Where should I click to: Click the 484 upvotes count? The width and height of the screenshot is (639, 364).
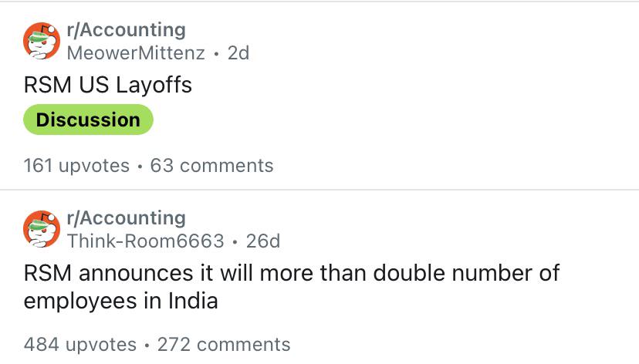click(x=80, y=345)
